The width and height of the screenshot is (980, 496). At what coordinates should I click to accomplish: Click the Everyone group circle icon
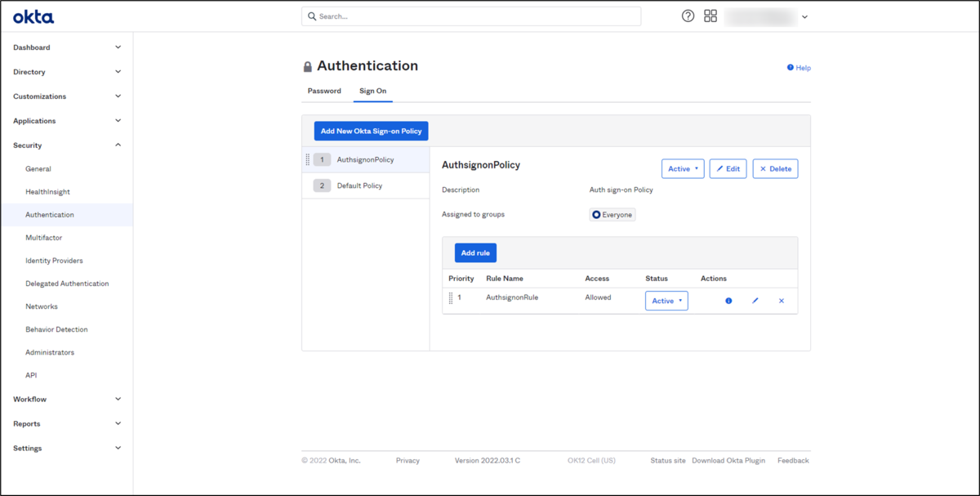tap(596, 215)
